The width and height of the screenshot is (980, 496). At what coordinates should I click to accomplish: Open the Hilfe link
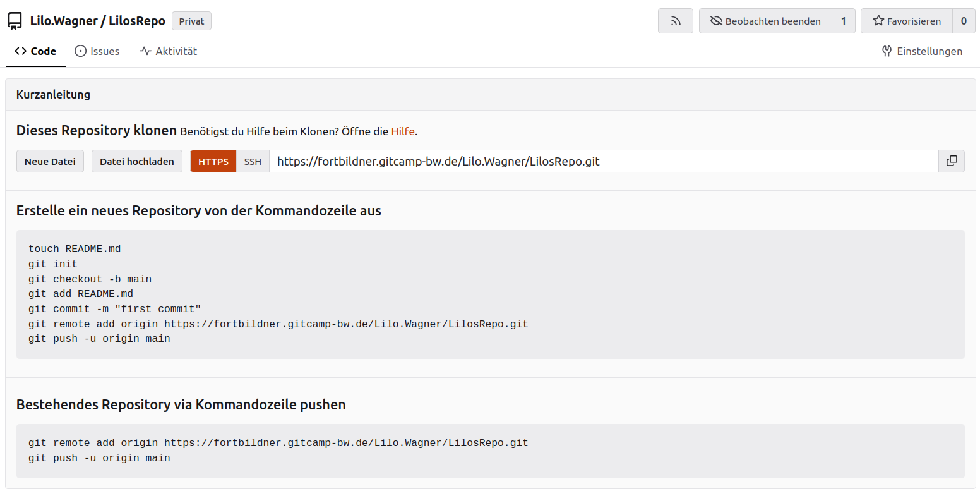403,131
